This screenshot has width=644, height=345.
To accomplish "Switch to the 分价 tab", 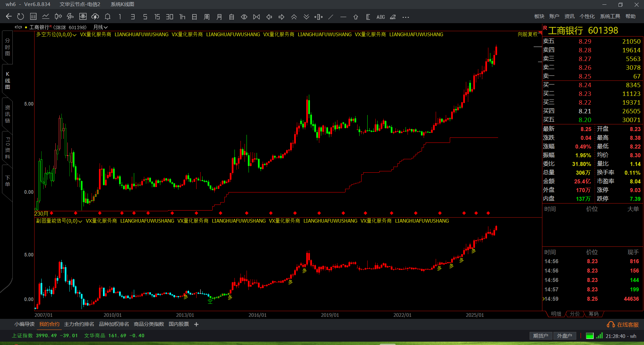I will pos(575,314).
